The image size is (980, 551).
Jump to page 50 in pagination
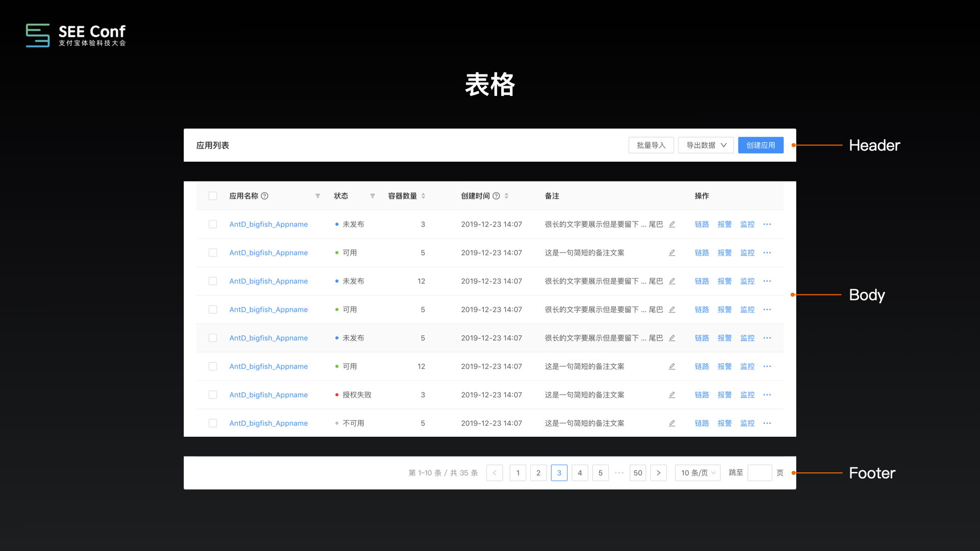638,473
